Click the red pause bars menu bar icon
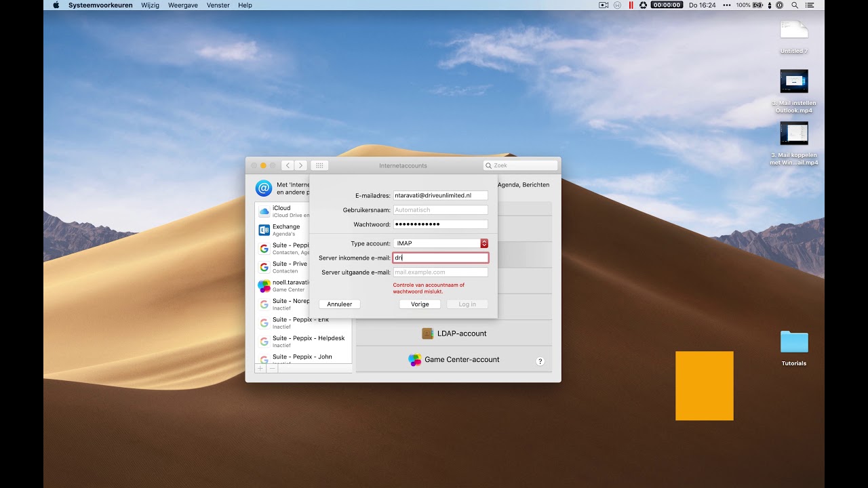 click(631, 5)
